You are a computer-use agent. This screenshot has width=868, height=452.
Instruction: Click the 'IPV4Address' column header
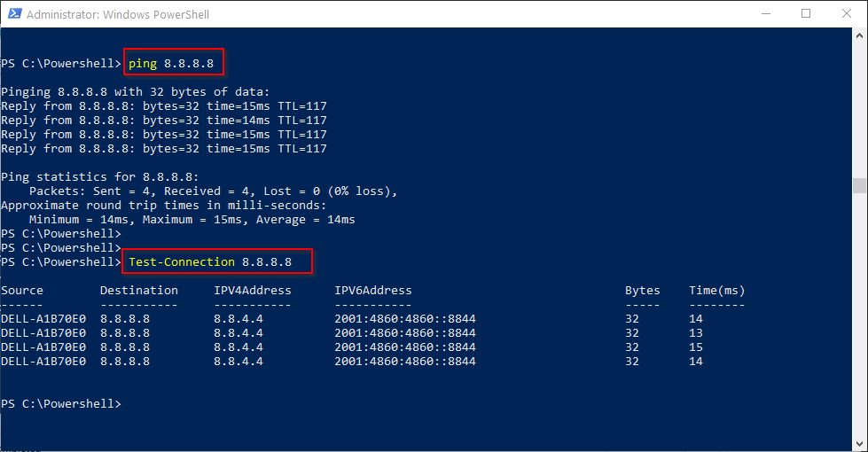pos(252,290)
